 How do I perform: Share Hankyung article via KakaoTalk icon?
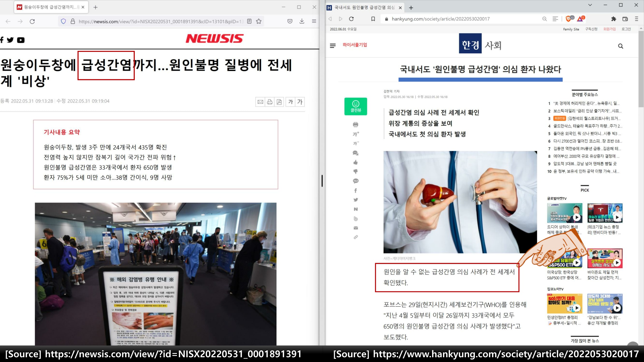click(x=356, y=181)
